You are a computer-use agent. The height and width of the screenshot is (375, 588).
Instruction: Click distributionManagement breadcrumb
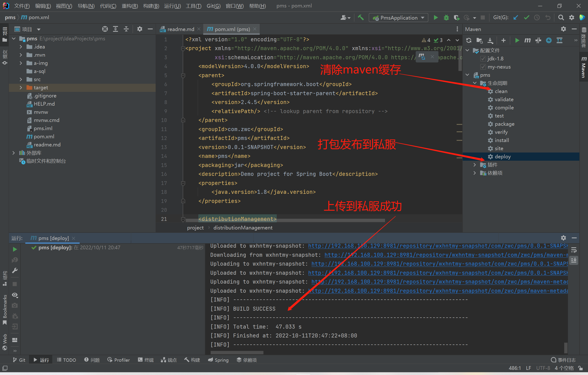coord(243,228)
